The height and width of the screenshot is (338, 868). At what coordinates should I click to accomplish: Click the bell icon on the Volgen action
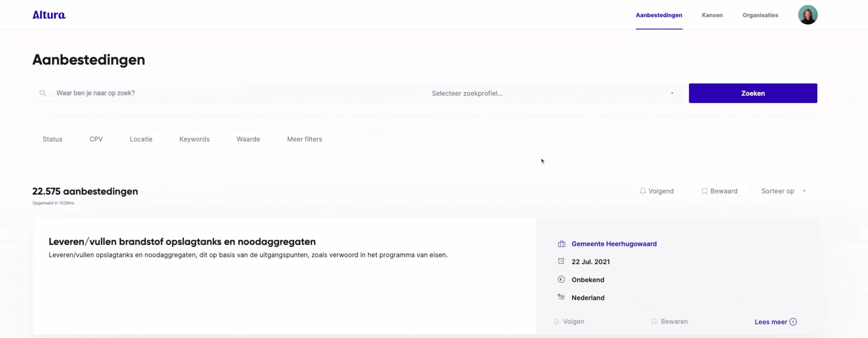pyautogui.click(x=556, y=322)
